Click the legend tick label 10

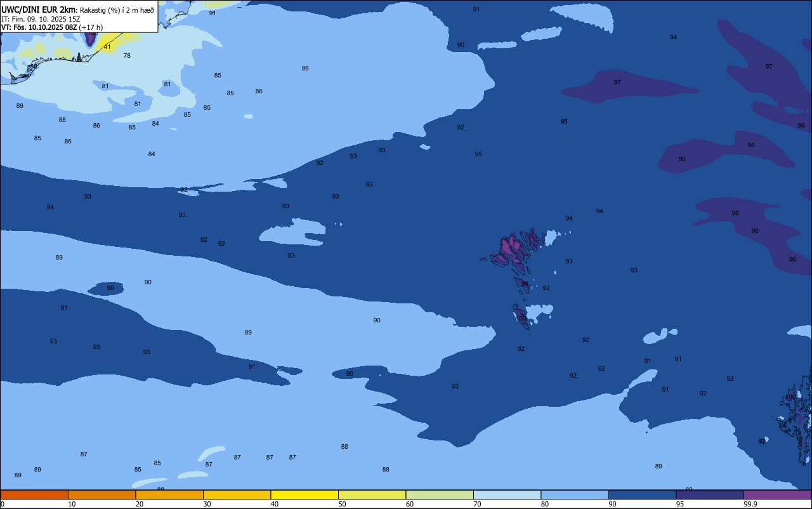pos(72,504)
